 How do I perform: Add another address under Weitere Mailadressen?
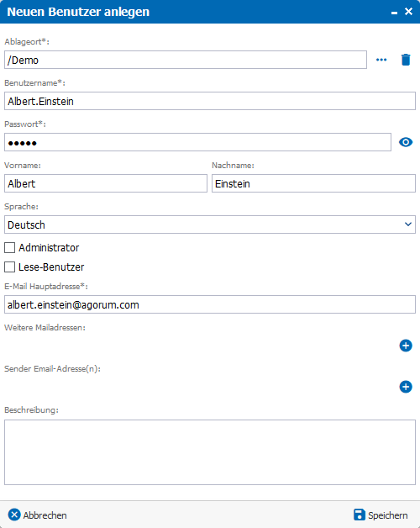[406, 346]
